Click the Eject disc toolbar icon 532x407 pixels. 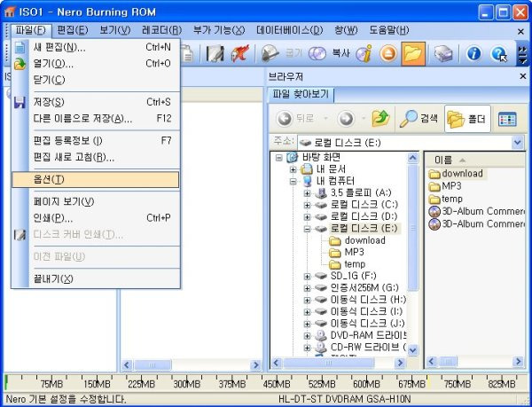pos(388,53)
